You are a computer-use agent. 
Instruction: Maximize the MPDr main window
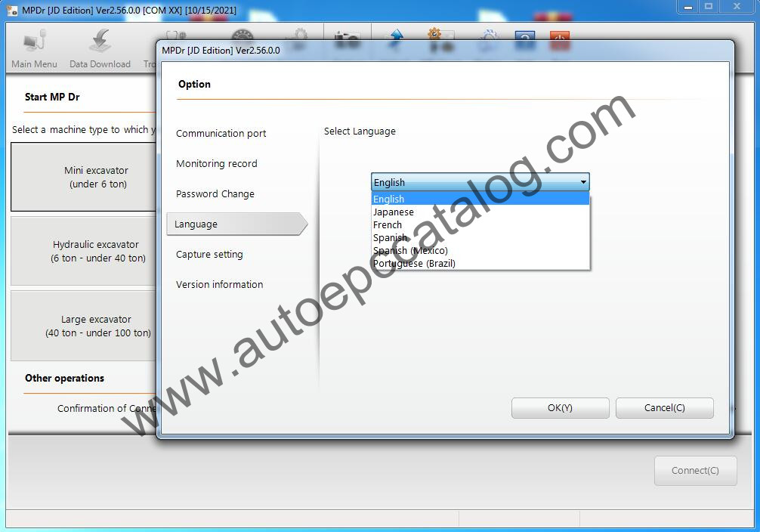(x=709, y=7)
